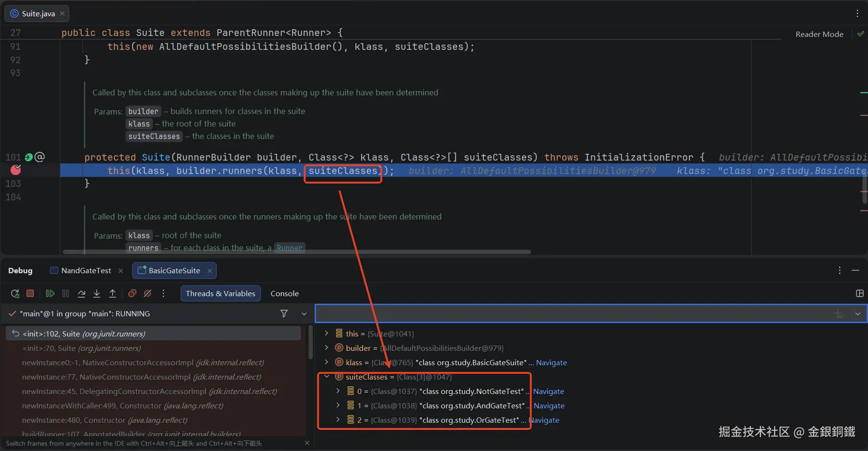Open the View Breakpoints dialog
Screen dimensions: 868x451
(x=132, y=293)
